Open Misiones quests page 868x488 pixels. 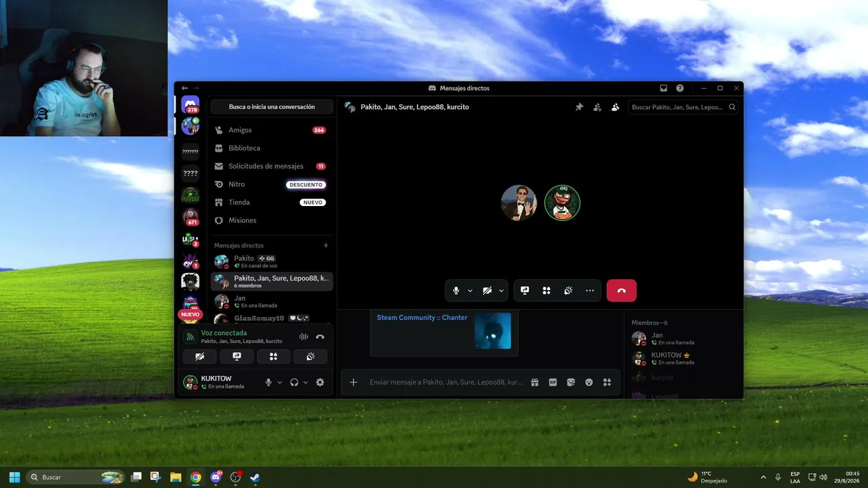point(271,220)
